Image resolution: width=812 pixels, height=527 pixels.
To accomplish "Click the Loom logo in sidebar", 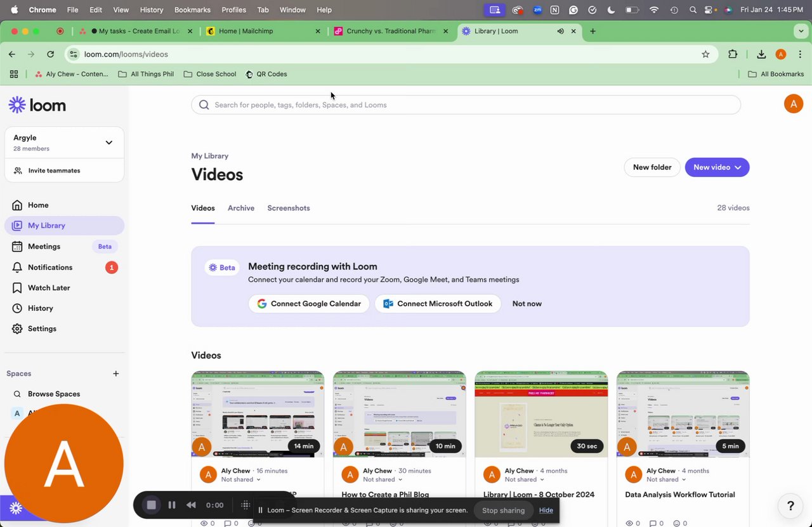I will 37,105.
